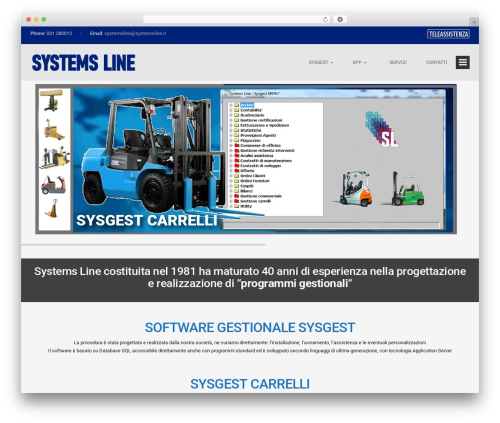Image resolution: width=500 pixels, height=423 pixels.
Task: Open a new browser tab with plus icon
Action: 474,22
